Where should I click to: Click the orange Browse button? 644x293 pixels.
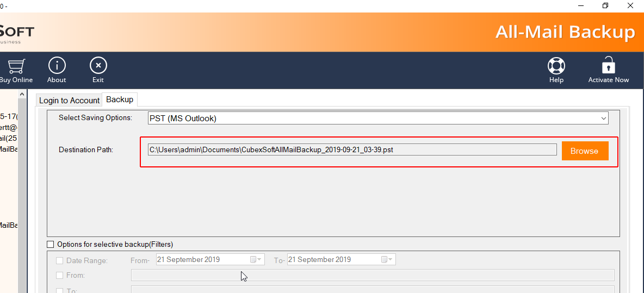pos(585,151)
